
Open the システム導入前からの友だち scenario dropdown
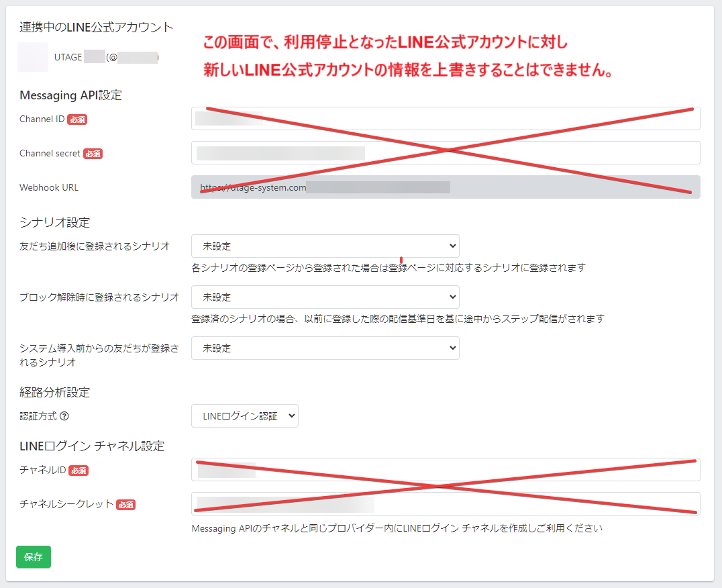click(x=325, y=348)
